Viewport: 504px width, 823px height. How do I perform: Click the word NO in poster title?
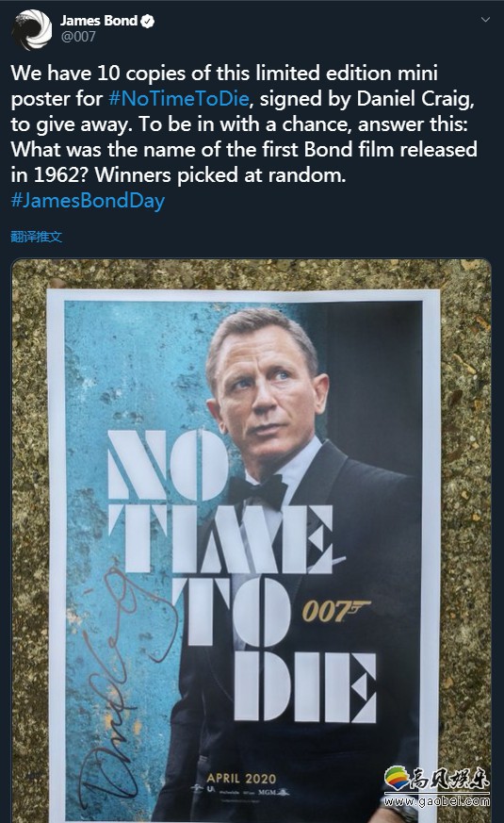[x=168, y=465]
